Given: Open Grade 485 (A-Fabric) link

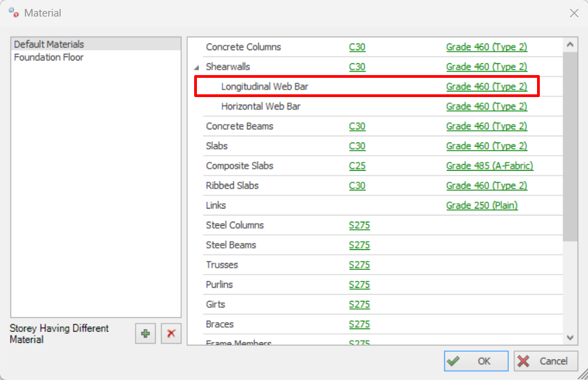Looking at the screenshot, I should pos(490,167).
